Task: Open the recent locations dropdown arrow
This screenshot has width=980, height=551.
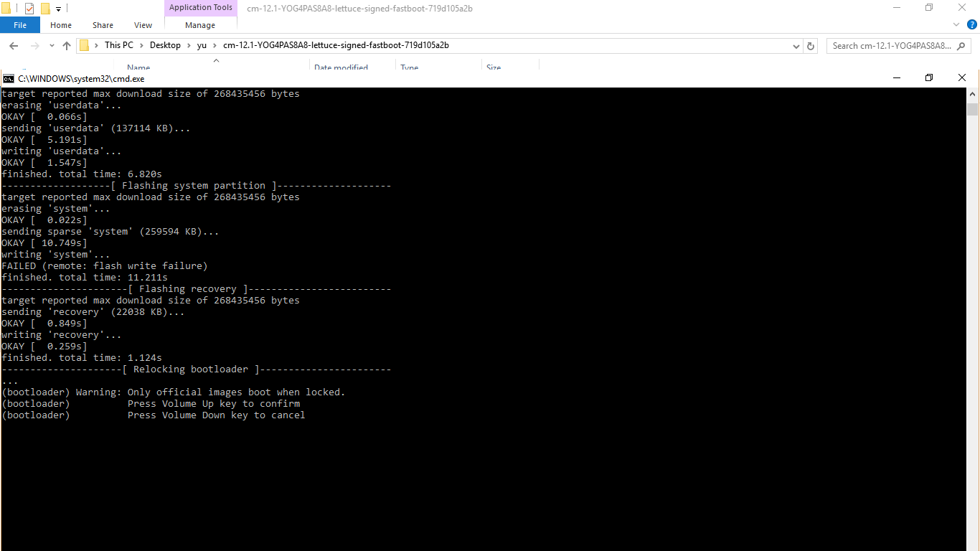Action: pos(52,46)
